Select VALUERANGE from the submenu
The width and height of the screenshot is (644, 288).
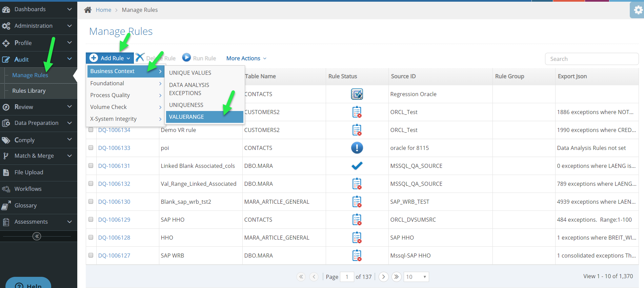point(205,117)
